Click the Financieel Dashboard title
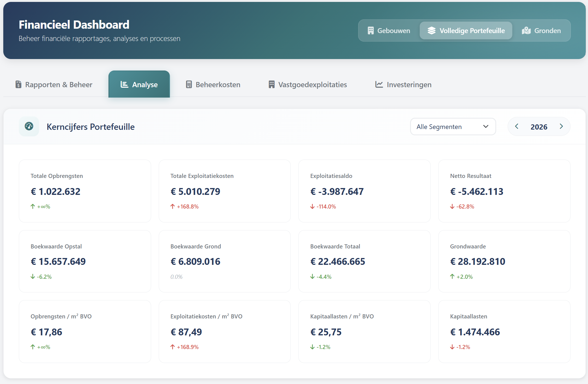Image resolution: width=588 pixels, height=384 pixels. [x=74, y=24]
